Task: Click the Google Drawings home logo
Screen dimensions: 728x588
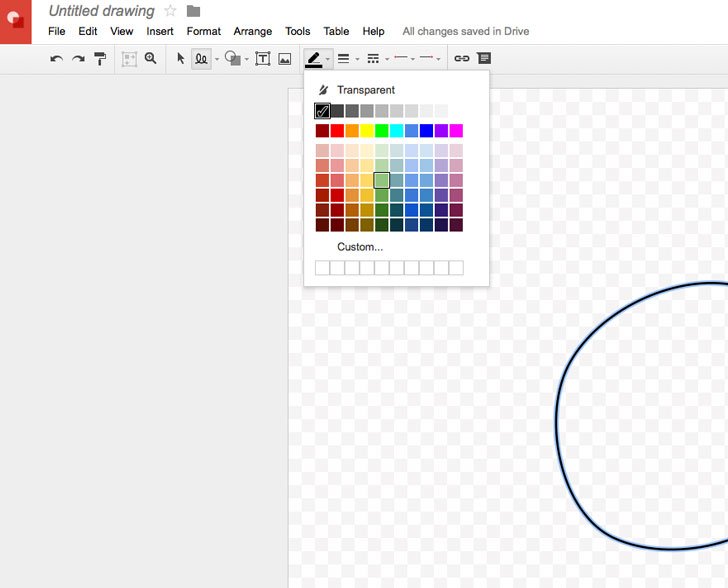Action: 16,22
